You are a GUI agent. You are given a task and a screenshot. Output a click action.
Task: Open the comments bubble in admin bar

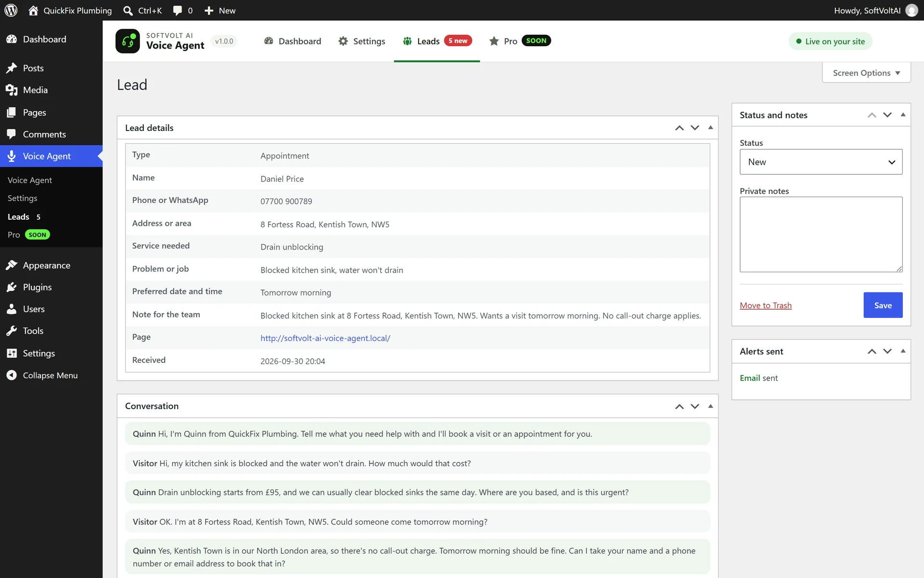click(x=178, y=11)
